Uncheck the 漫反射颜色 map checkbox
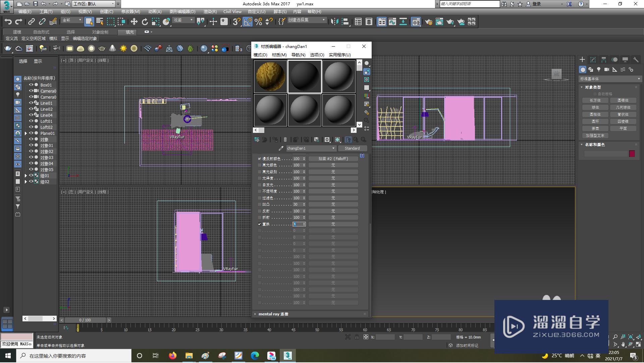This screenshot has width=644, height=363. point(259,159)
